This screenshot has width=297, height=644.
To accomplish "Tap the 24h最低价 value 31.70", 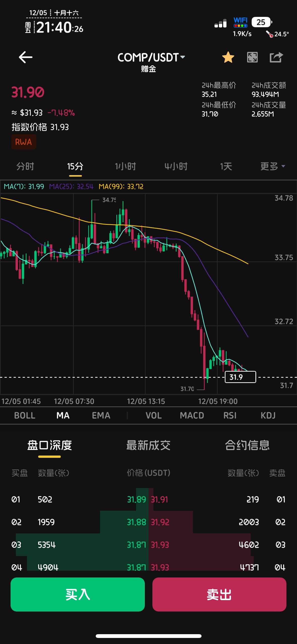I will [210, 114].
